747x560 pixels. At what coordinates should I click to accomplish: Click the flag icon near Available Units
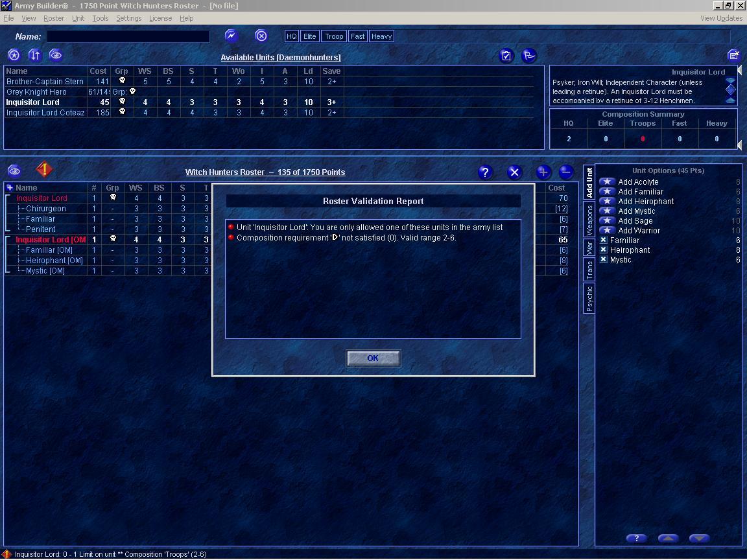point(529,56)
